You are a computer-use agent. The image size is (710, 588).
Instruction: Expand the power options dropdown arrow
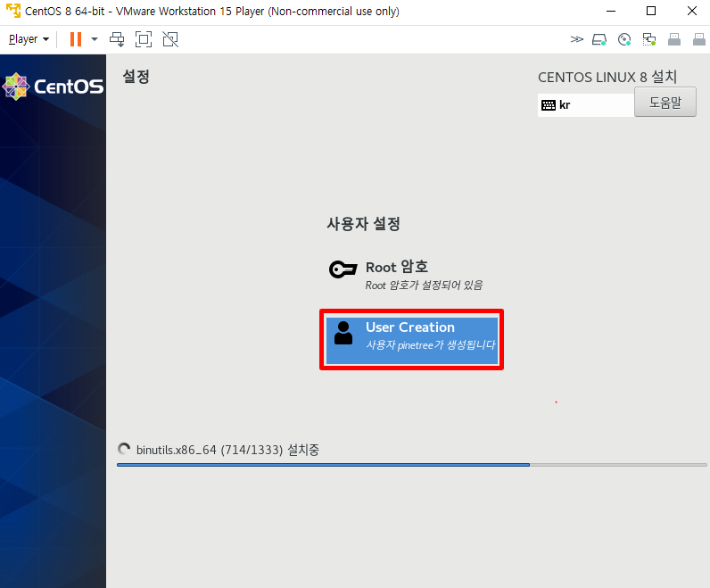95,39
